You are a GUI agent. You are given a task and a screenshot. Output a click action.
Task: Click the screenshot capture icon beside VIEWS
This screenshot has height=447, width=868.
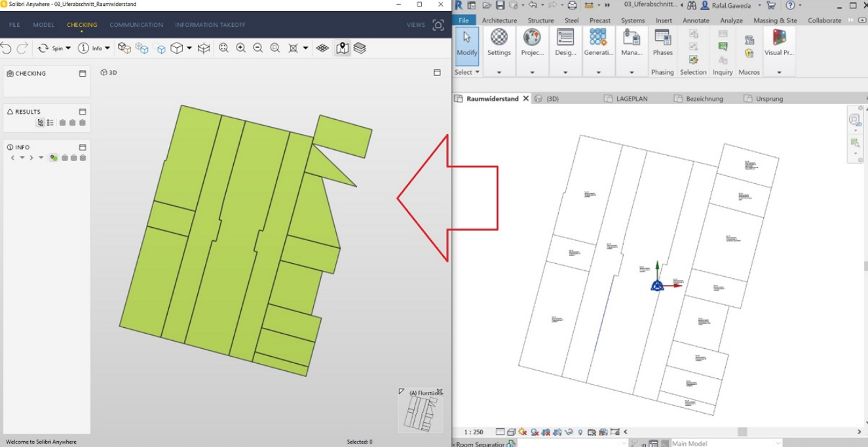[x=438, y=25]
